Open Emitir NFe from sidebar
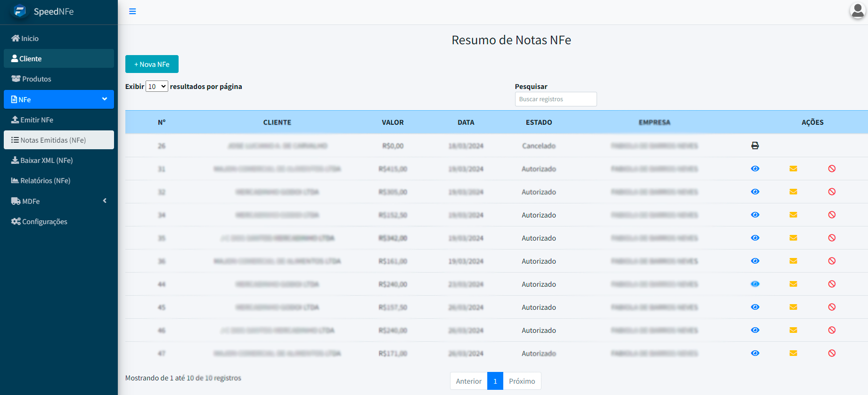The height and width of the screenshot is (395, 868). (x=37, y=120)
